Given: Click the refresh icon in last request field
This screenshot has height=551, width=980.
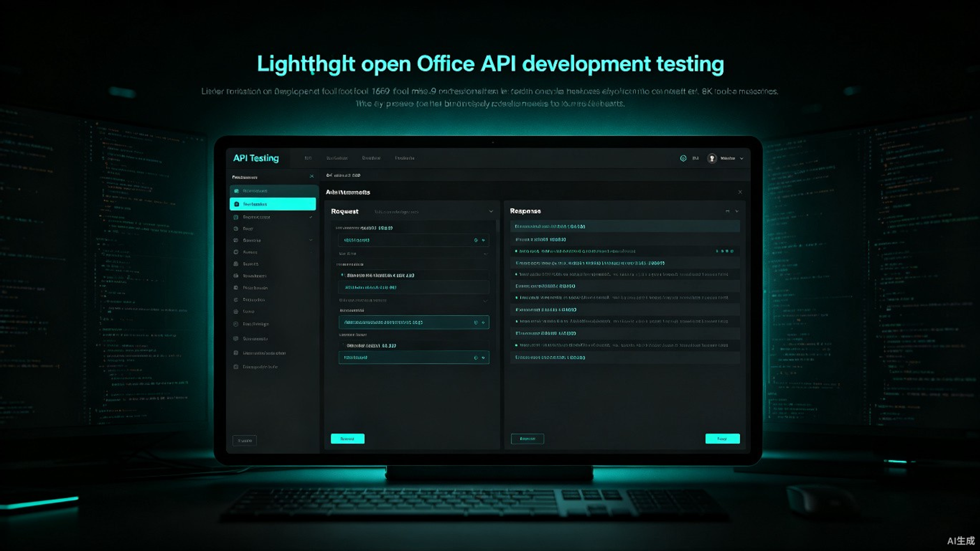Looking at the screenshot, I should pyautogui.click(x=476, y=358).
